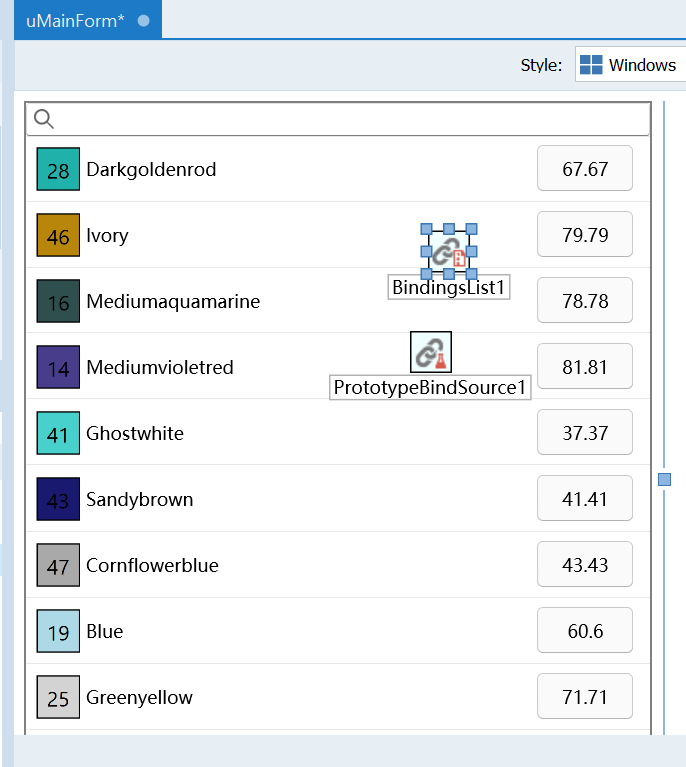This screenshot has width=686, height=767.
Task: Click the navy swatch numbered 43
Action: pos(58,499)
